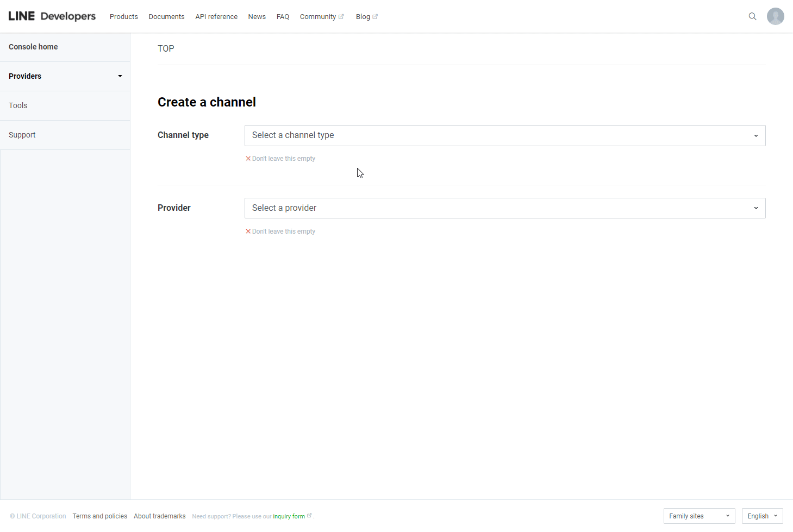
Task: Open About trademarks link
Action: (160, 516)
